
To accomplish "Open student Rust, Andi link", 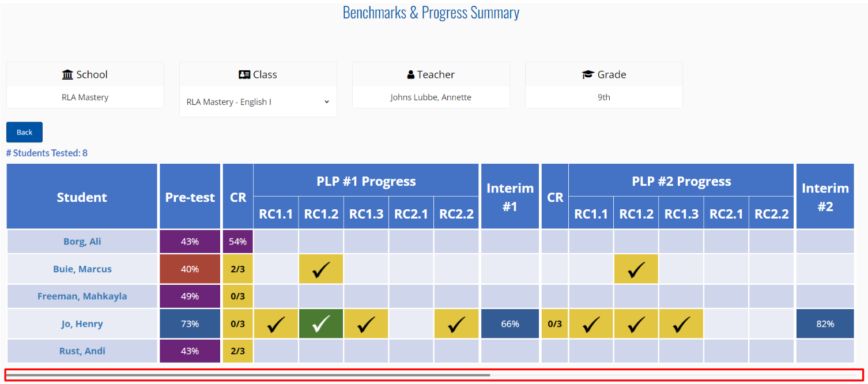I will pos(82,351).
